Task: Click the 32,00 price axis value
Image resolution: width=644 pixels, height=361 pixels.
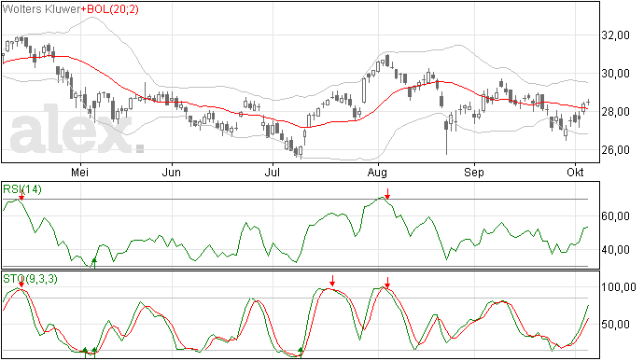Action: click(x=615, y=35)
